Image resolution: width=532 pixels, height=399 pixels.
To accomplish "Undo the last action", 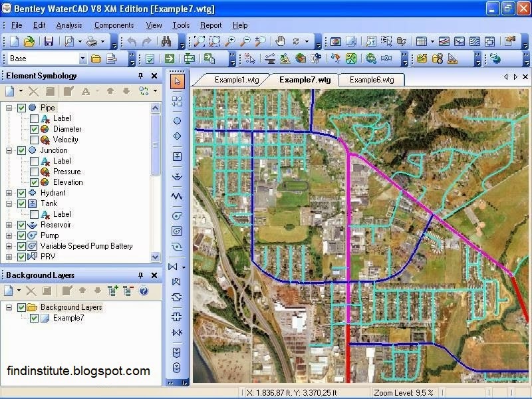I will pyautogui.click(x=132, y=41).
